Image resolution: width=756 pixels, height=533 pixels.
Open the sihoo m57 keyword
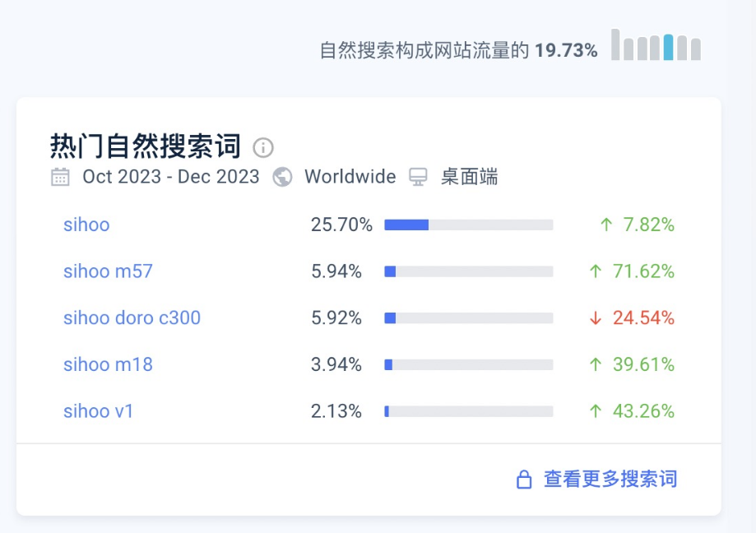click(x=108, y=271)
